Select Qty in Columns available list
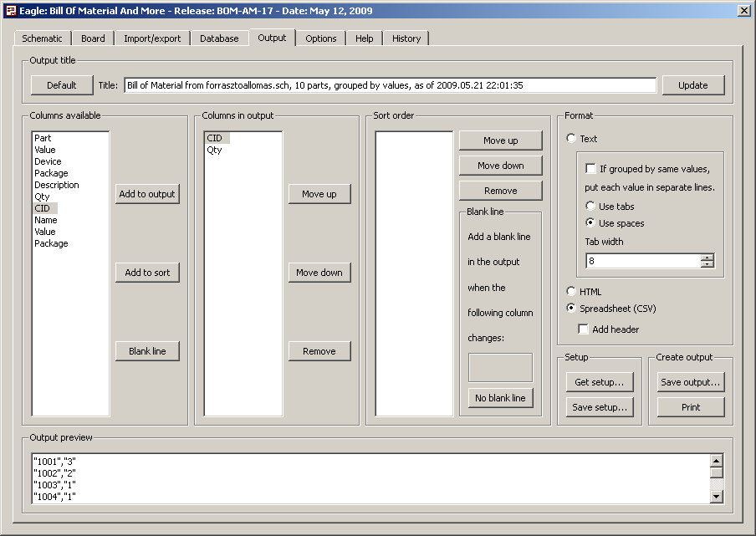 pos(42,197)
